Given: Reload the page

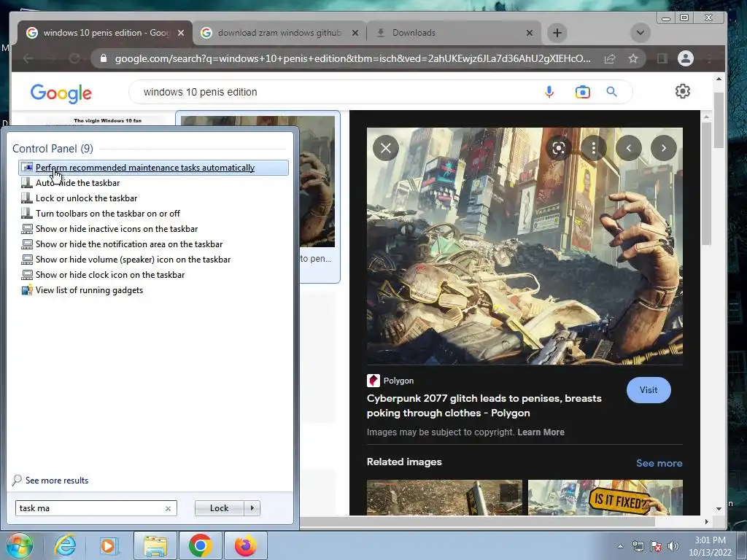Looking at the screenshot, I should [x=74, y=58].
